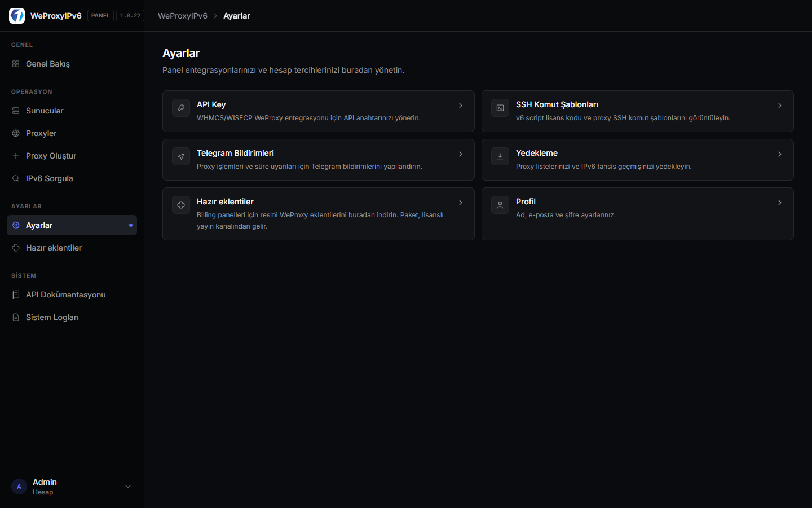Click the WeProxyIPv6 brand name in sidebar
The image size is (812, 508).
pos(56,16)
